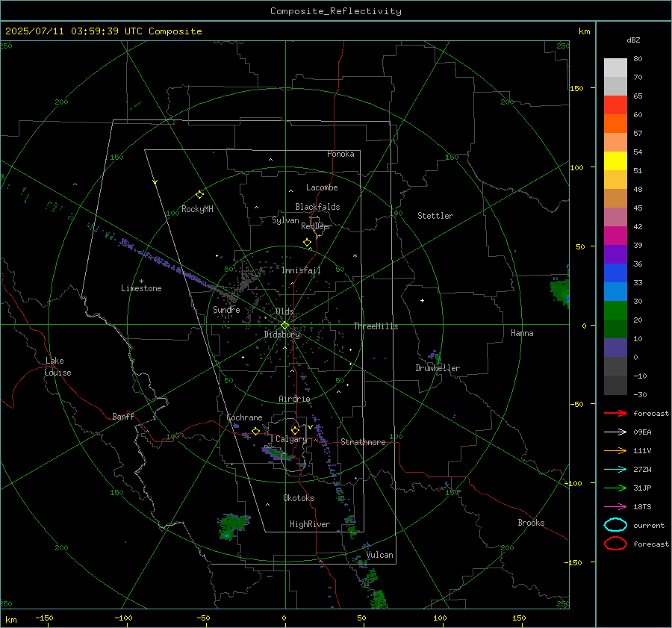The width and height of the screenshot is (672, 628).
Task: Click the 09EA legend text
Action: 642,432
